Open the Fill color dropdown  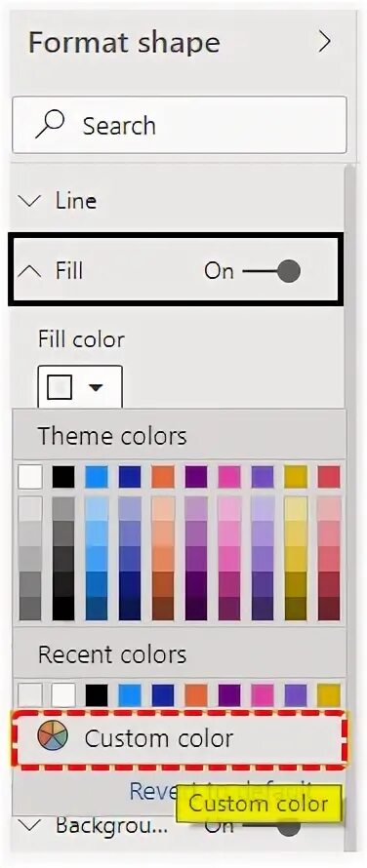[x=80, y=387]
